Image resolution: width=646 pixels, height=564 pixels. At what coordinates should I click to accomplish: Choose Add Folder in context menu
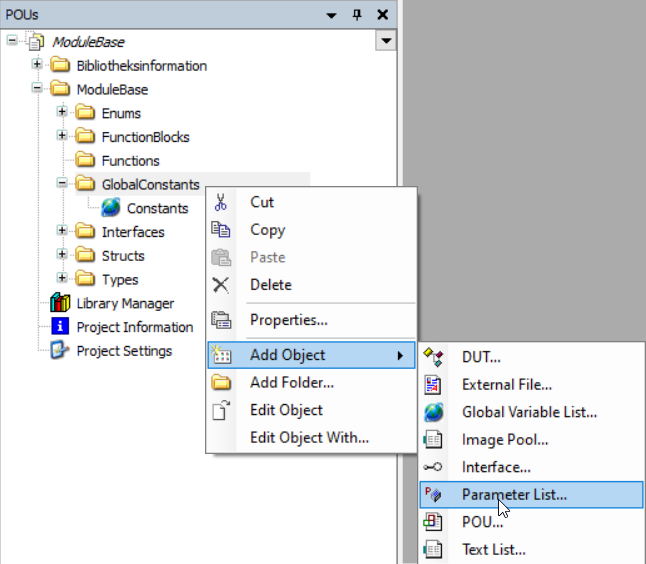291,382
